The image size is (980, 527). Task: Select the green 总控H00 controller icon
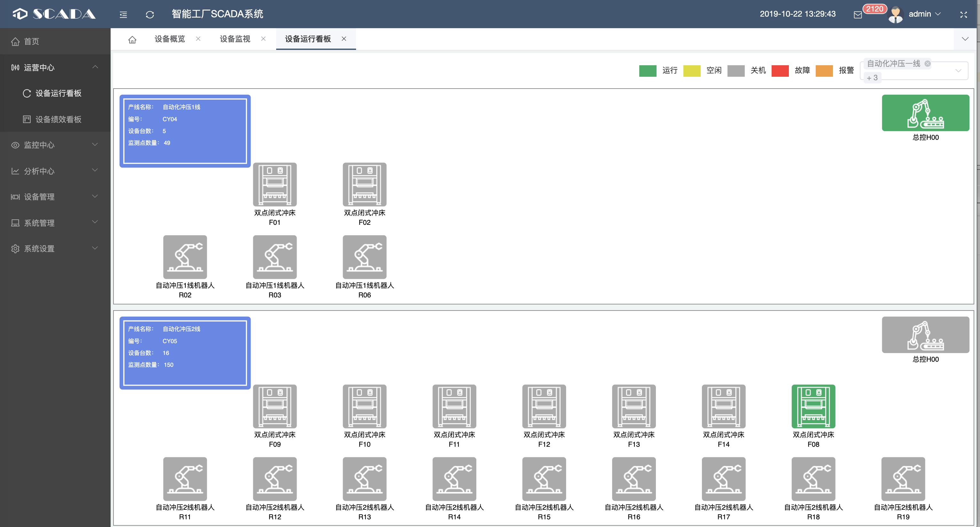coord(925,113)
